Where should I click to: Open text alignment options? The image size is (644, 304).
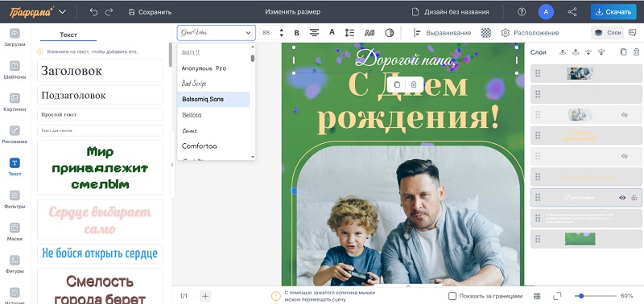pyautogui.click(x=315, y=33)
